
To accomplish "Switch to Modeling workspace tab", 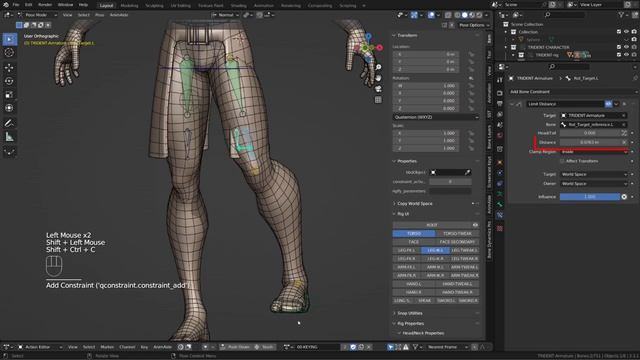I will (129, 6).
